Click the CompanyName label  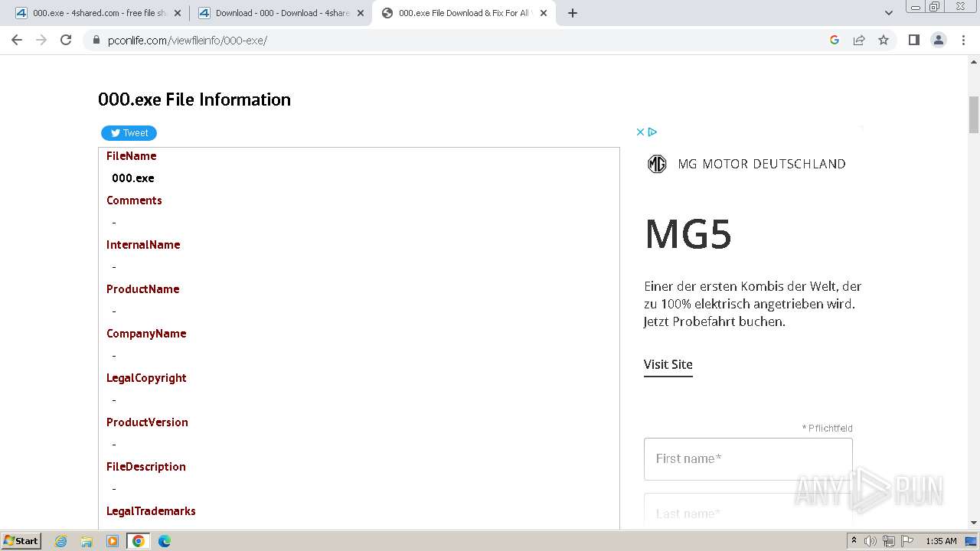point(146,333)
